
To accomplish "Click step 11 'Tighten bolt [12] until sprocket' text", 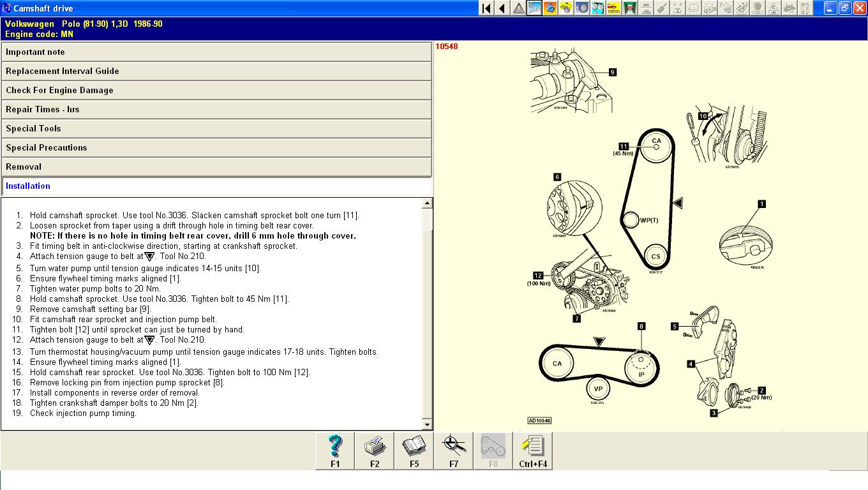I will click(137, 330).
